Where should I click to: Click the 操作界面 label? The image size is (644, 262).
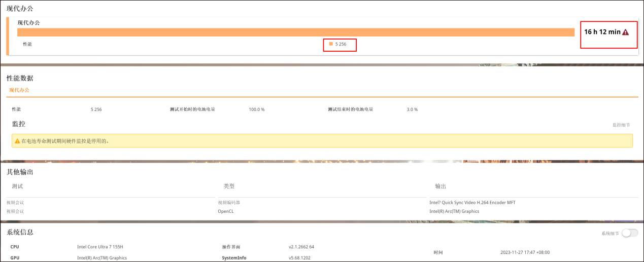pos(230,247)
